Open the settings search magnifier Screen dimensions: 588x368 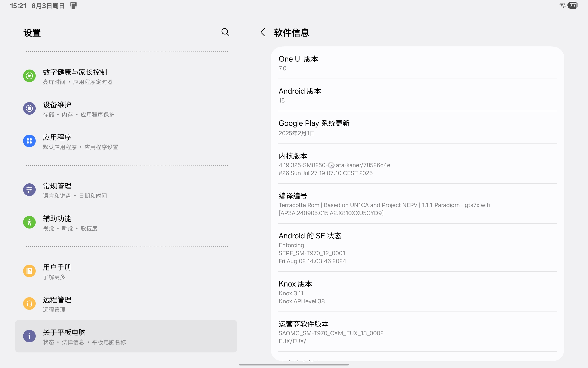[x=225, y=32]
